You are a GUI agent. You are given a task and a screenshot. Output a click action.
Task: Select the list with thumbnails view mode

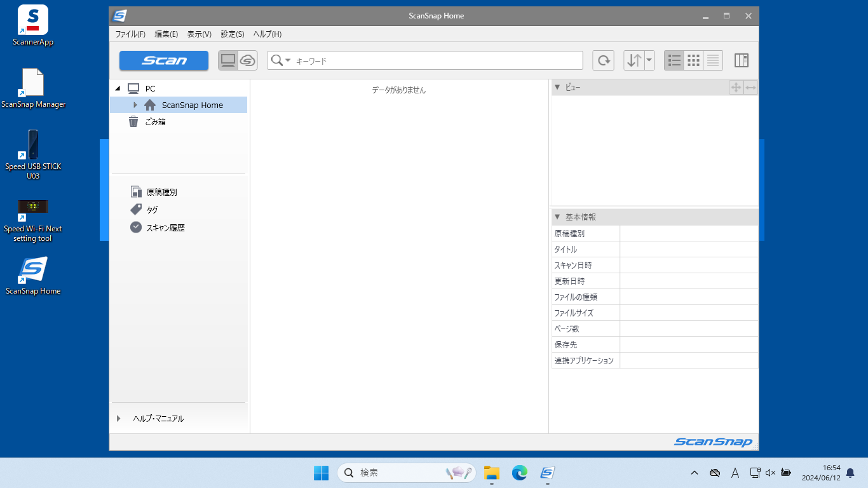click(x=675, y=60)
